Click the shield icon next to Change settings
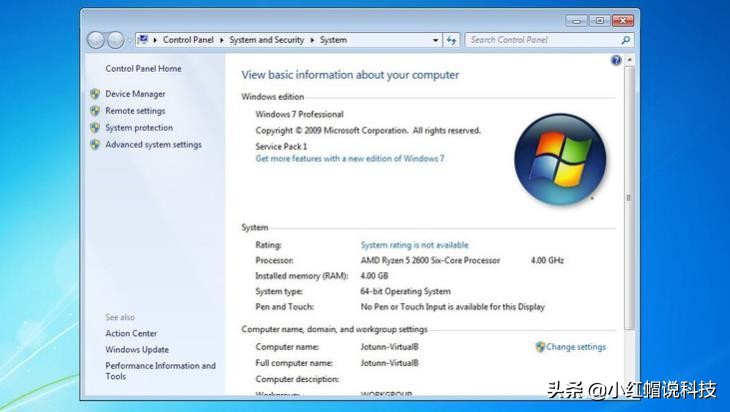This screenshot has width=730, height=412. click(540, 347)
